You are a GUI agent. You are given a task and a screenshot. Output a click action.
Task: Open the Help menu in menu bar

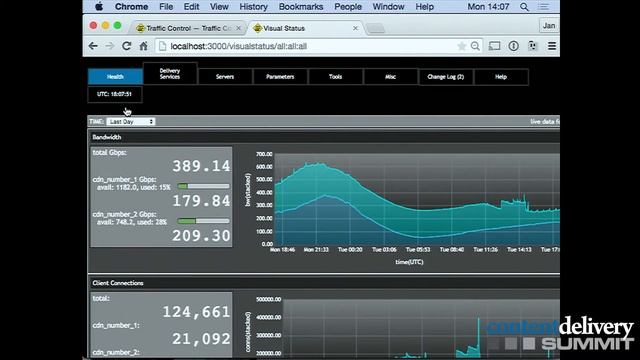click(424, 7)
